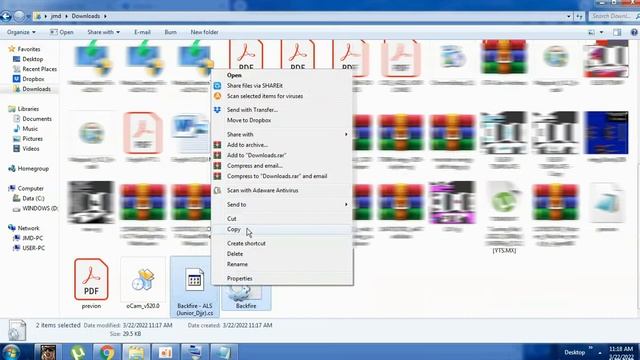The image size is (640, 360).
Task: Choose Rename from the context menu
Action: pos(282,264)
